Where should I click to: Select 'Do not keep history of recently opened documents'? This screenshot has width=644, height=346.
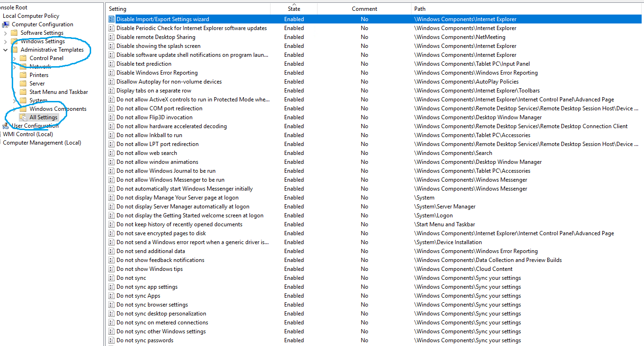(x=179, y=224)
